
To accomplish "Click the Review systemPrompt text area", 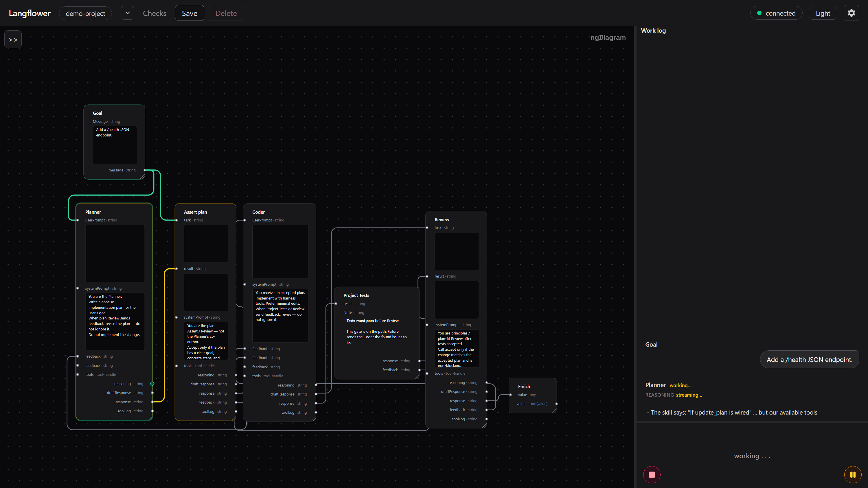I will [457, 348].
